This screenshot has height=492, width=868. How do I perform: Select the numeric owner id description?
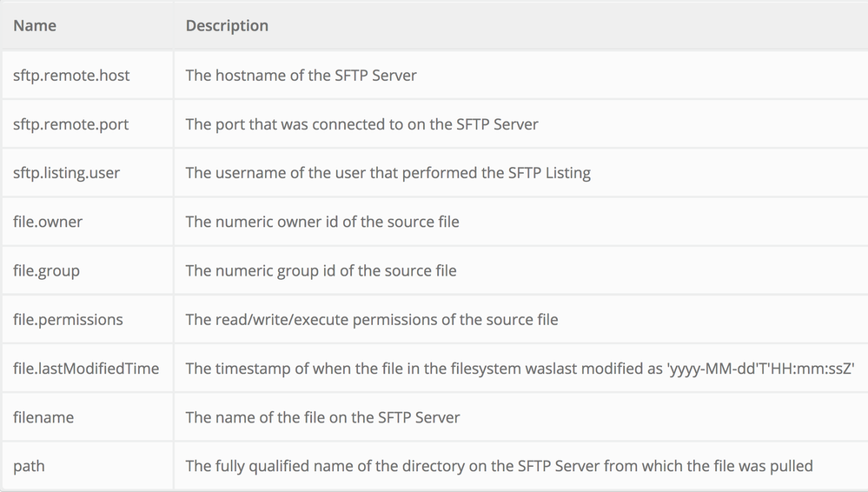click(x=321, y=222)
